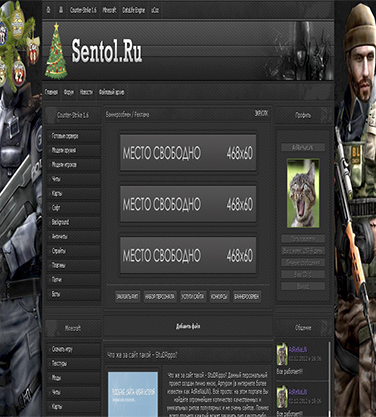Click the blue article thumbnail image
Image resolution: width=376 pixels, height=417 pixels.
pyautogui.click(x=133, y=394)
